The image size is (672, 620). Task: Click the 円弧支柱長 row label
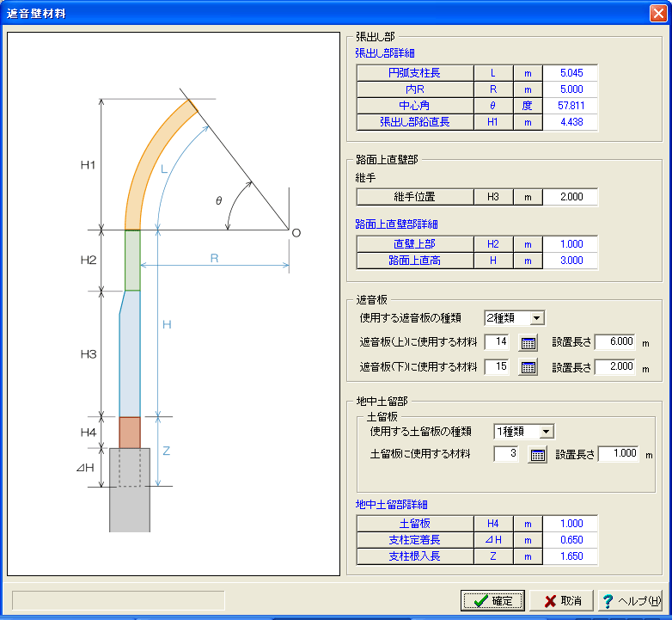[415, 73]
